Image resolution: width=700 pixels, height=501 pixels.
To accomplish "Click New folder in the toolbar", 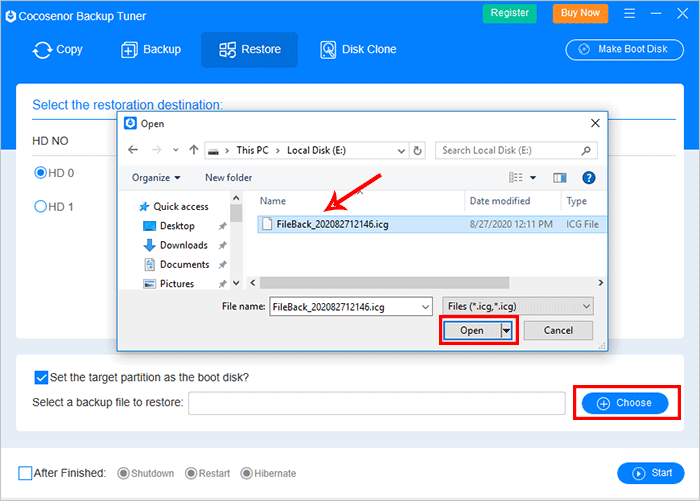I will (x=229, y=178).
